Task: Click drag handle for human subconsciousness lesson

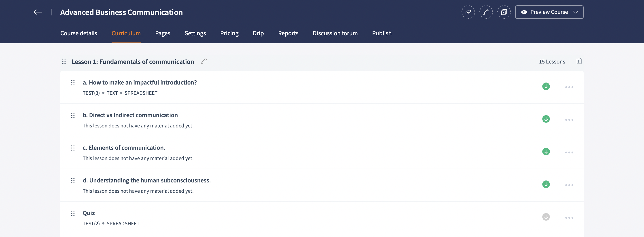Action: click(73, 181)
